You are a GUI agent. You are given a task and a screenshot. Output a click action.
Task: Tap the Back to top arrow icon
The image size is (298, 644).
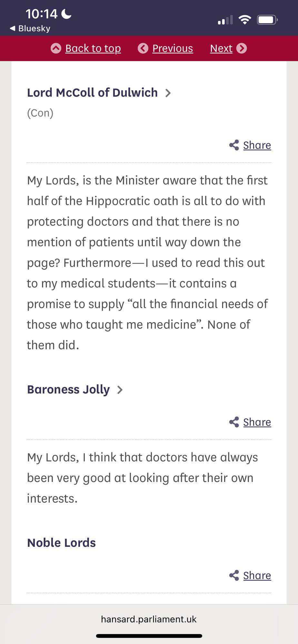point(56,48)
